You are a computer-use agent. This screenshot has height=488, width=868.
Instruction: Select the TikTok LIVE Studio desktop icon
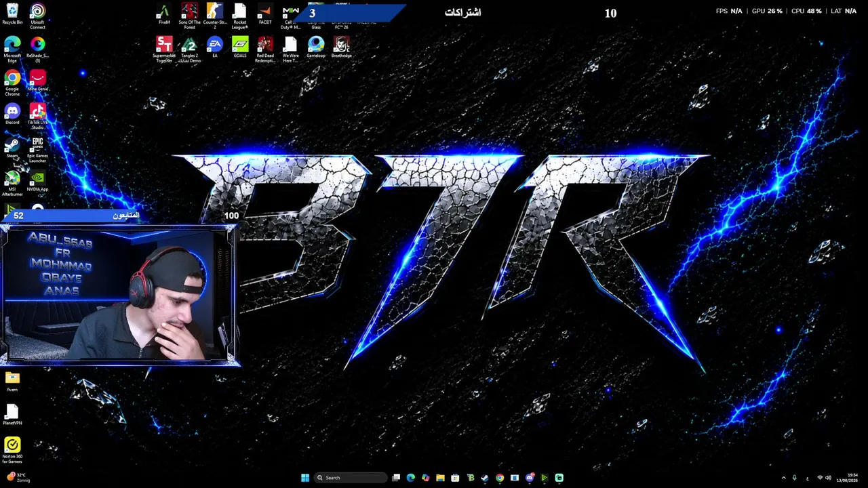[37, 116]
